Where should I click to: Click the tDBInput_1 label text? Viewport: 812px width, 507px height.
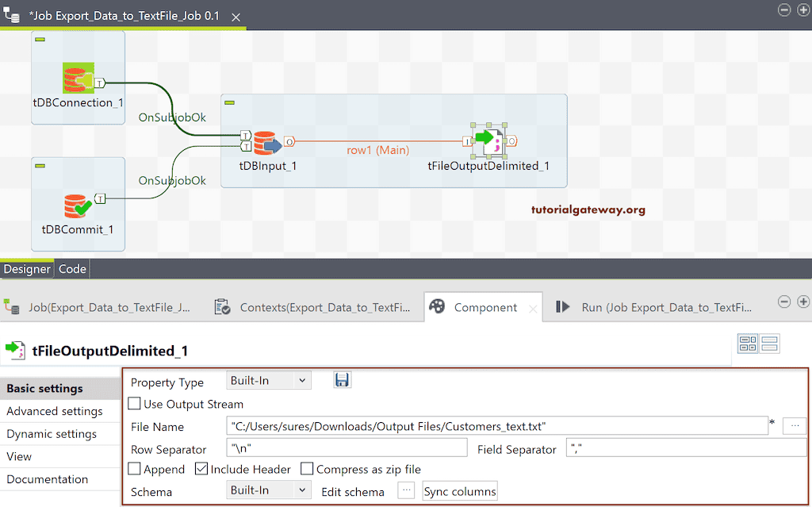tap(268, 166)
